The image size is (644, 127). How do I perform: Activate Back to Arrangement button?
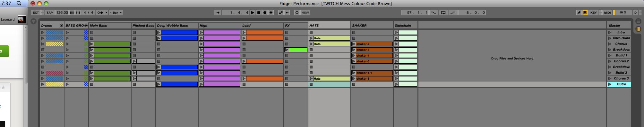point(287,13)
